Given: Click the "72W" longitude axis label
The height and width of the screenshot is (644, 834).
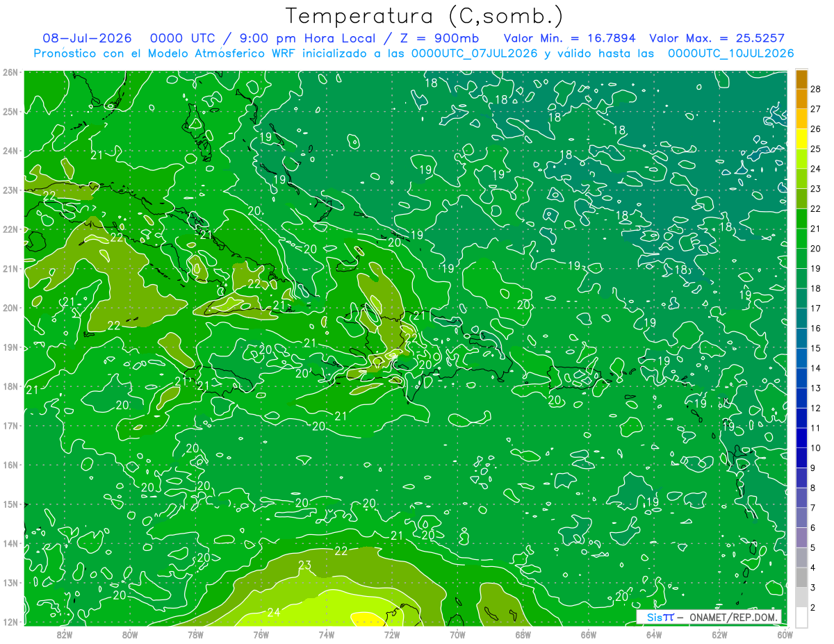Looking at the screenshot, I should tap(392, 634).
